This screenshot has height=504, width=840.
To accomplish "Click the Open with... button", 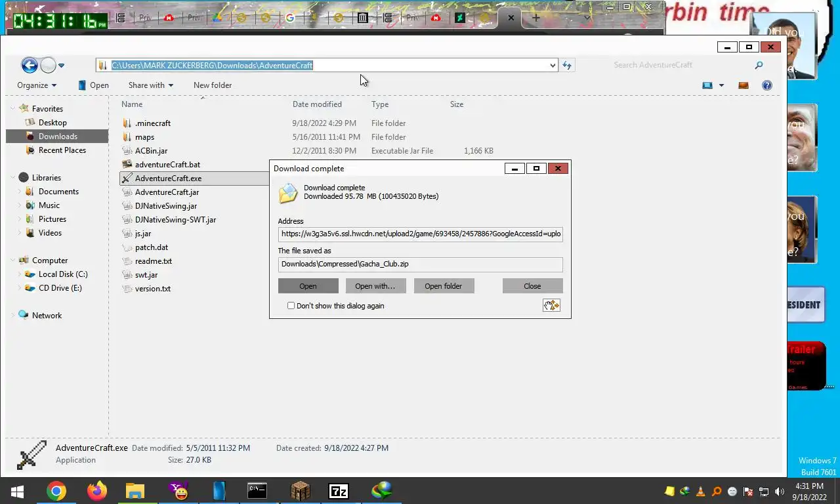I will [375, 286].
